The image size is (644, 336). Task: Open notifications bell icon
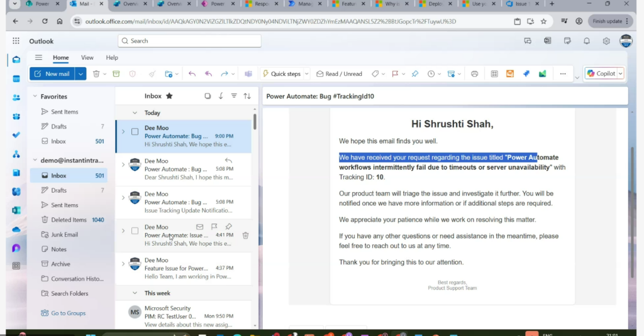(x=587, y=41)
